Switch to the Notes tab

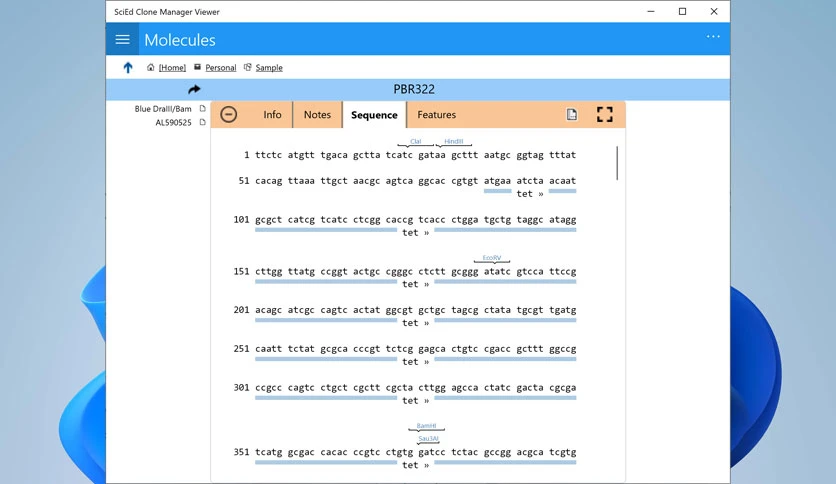[317, 115]
